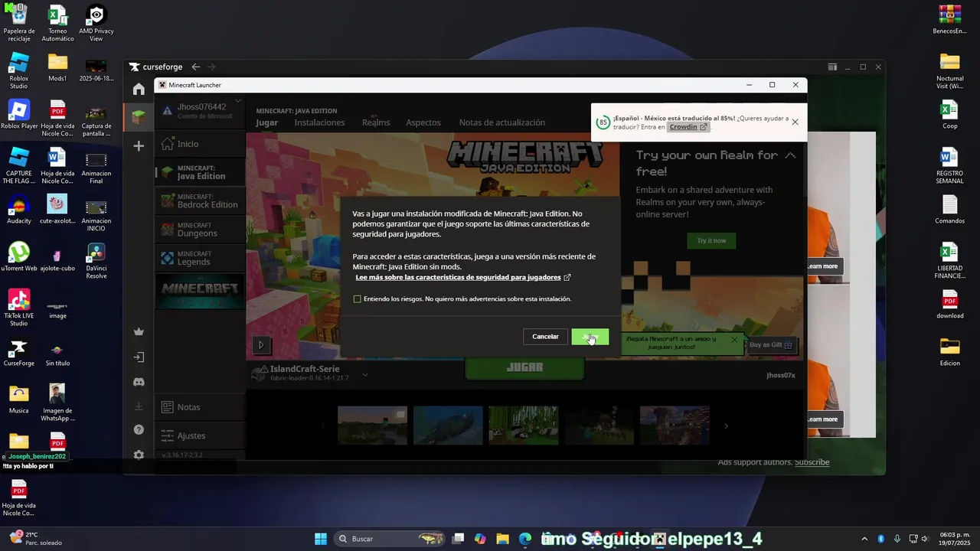Open the weather widget showing 21°C
This screenshot has width=980, height=551.
point(34,539)
